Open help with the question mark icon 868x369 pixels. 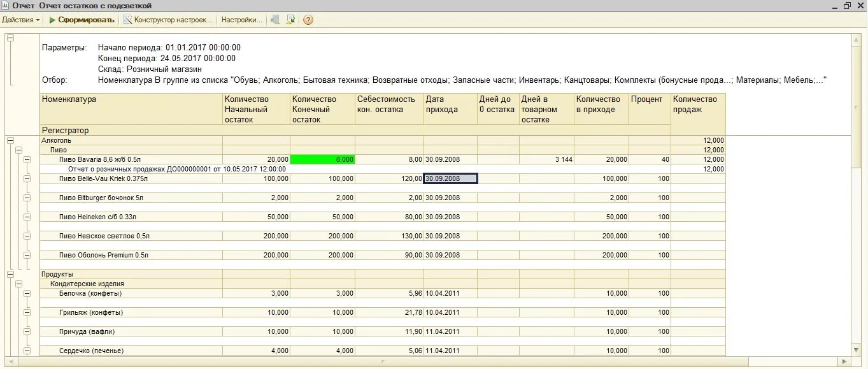pyautogui.click(x=308, y=20)
